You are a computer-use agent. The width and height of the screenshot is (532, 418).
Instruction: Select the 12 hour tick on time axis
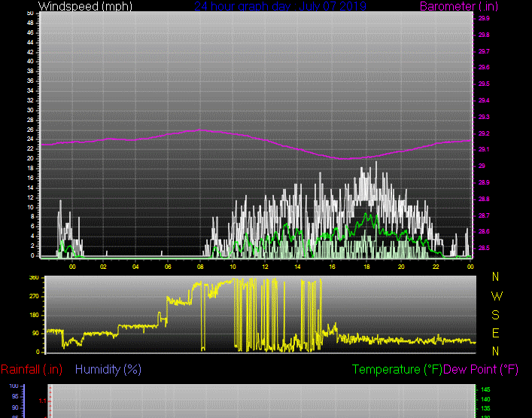266,267
